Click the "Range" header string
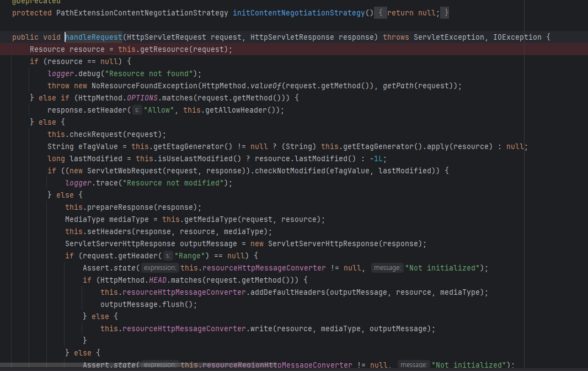Screen dimensions: 588x371 190,256
